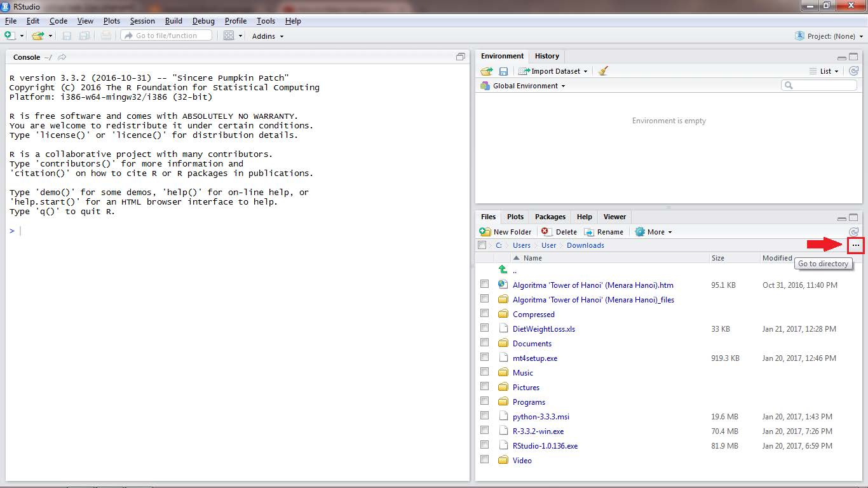Check the box for Tower of Hanoi .htm file
Screen dimensions: 868x488
pos(485,284)
